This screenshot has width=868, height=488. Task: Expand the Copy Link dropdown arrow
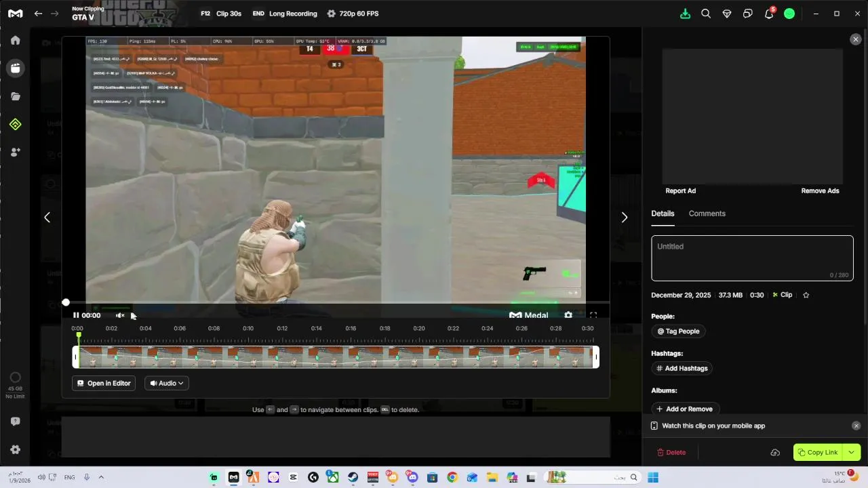(x=852, y=453)
